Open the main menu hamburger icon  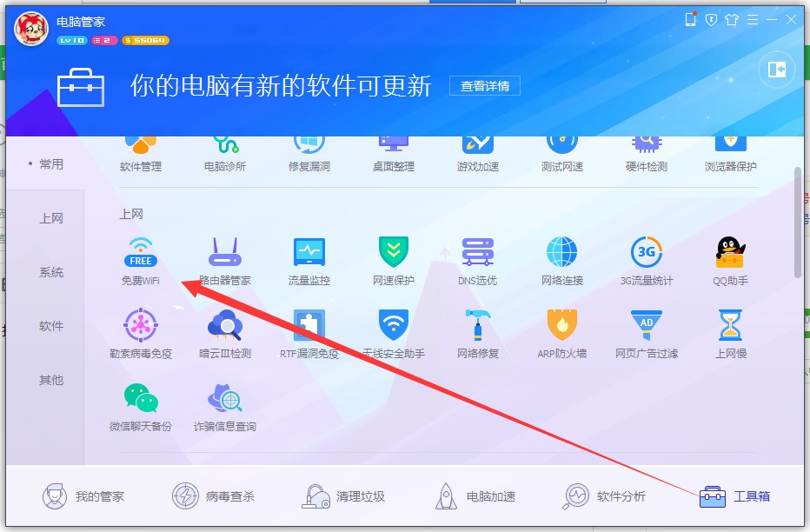pos(753,20)
